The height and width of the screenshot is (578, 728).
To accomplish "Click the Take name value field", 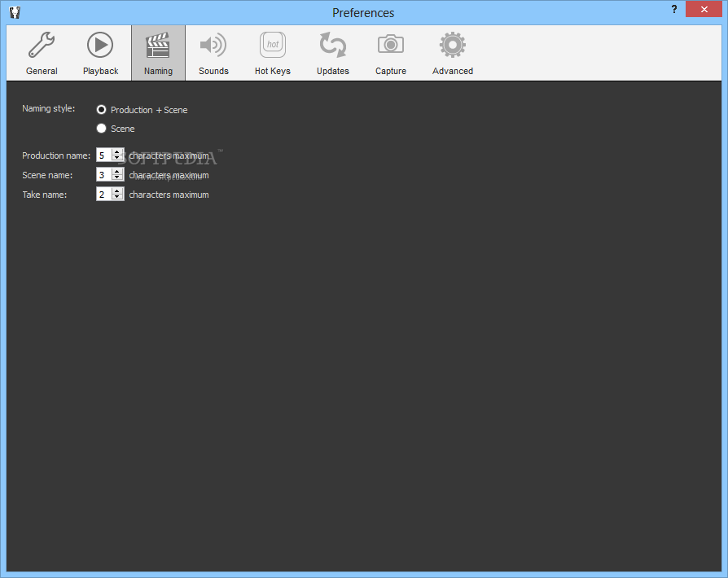I will click(x=104, y=194).
